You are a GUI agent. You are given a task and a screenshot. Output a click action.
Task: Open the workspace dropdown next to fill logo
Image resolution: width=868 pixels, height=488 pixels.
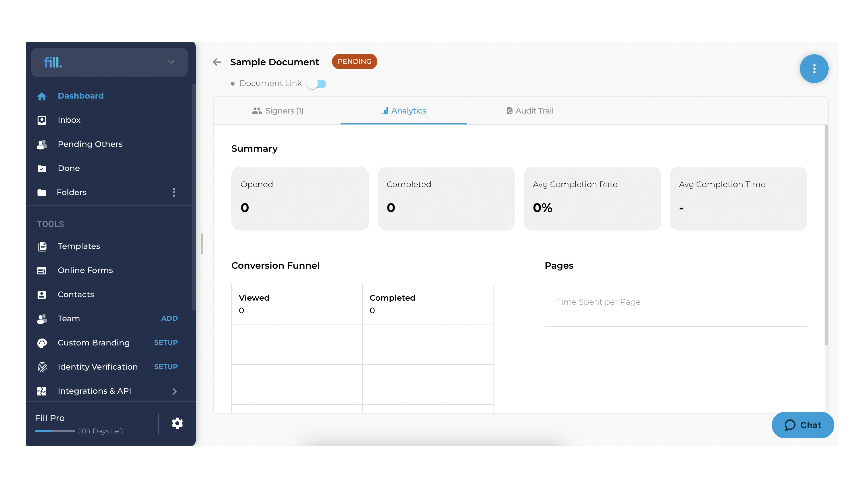tap(171, 62)
